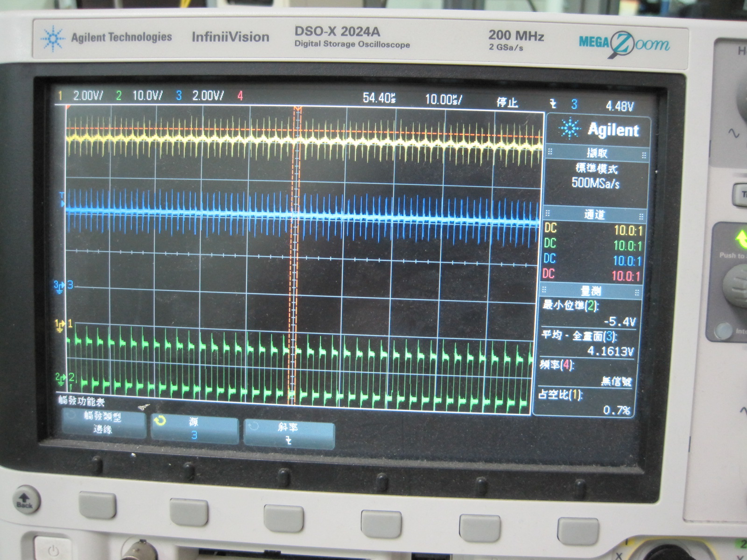The height and width of the screenshot is (560, 747).
Task: Click the 占空比(1) duty cycle label
Action: click(560, 395)
